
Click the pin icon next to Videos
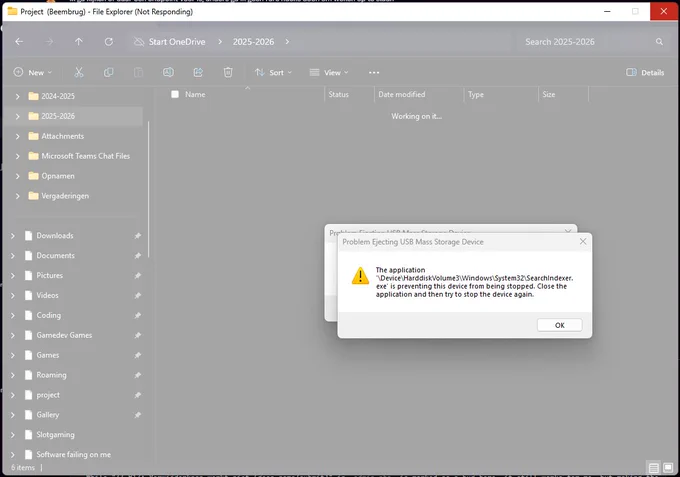pos(137,296)
